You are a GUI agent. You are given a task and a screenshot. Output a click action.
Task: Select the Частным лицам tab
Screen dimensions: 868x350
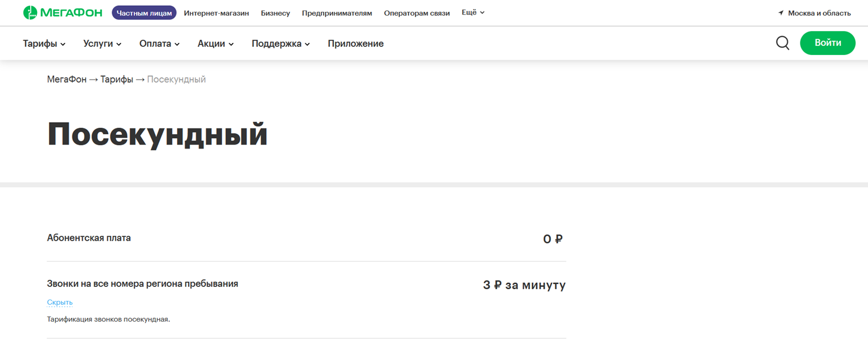tap(144, 13)
